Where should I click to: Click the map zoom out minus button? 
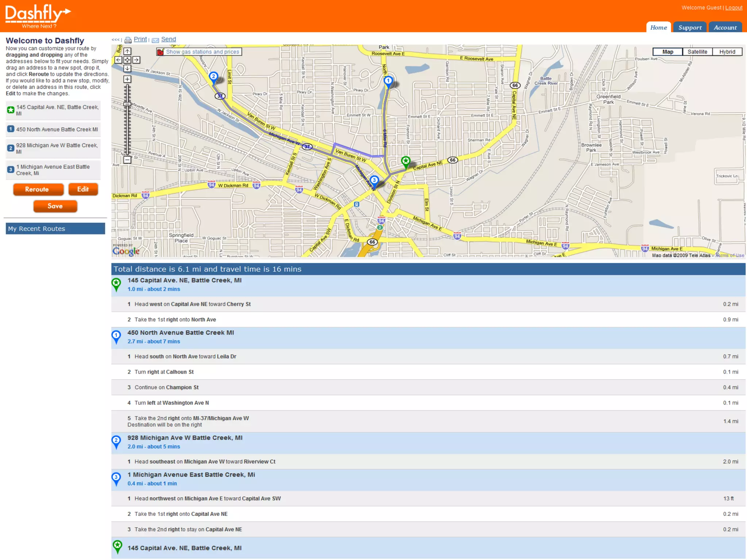(127, 160)
